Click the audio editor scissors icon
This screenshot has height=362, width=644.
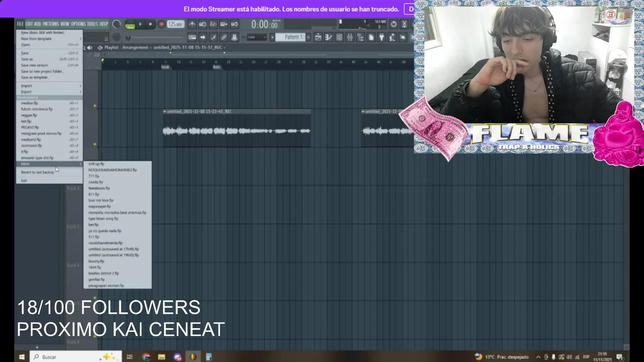coord(404,24)
